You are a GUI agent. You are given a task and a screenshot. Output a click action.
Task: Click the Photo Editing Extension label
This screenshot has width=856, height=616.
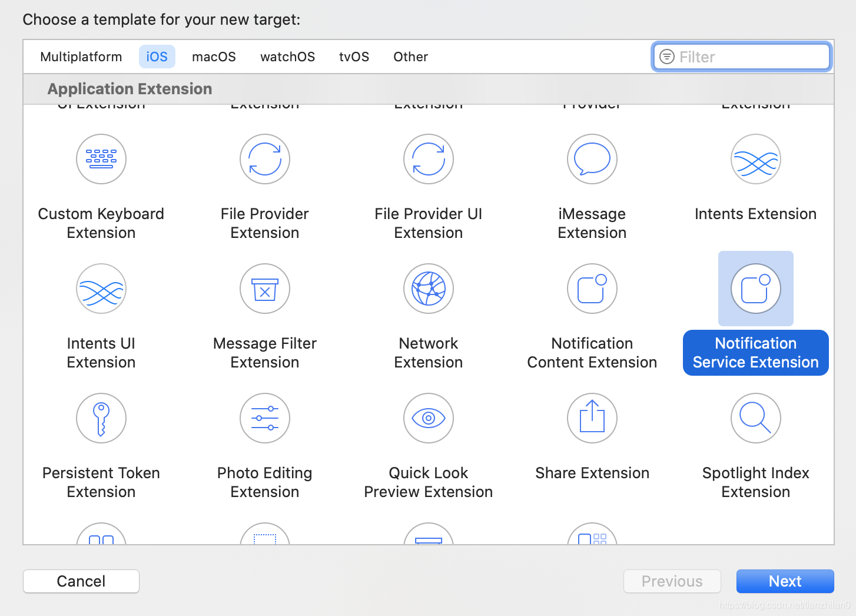265,482
